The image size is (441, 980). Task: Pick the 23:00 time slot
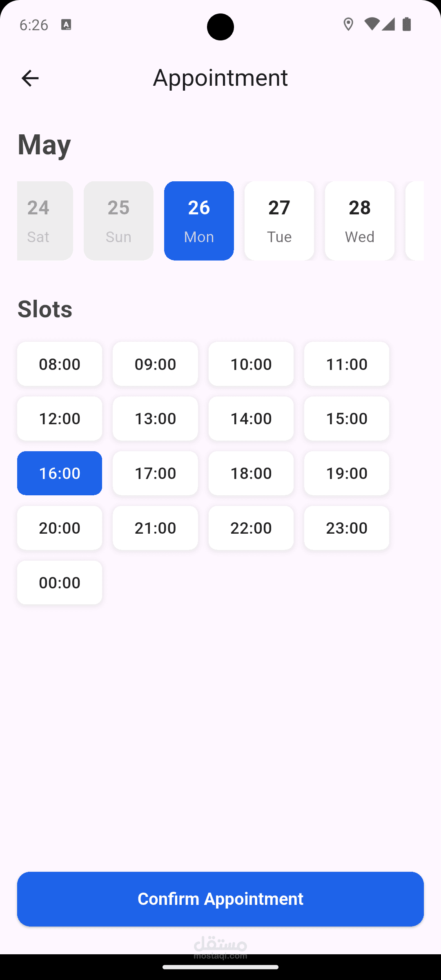[347, 528]
